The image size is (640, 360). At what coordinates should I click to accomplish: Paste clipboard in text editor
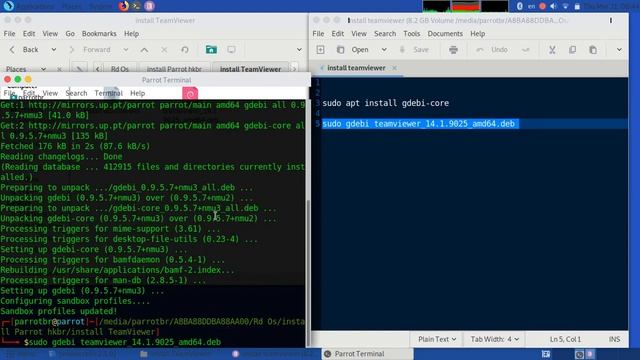[593, 49]
